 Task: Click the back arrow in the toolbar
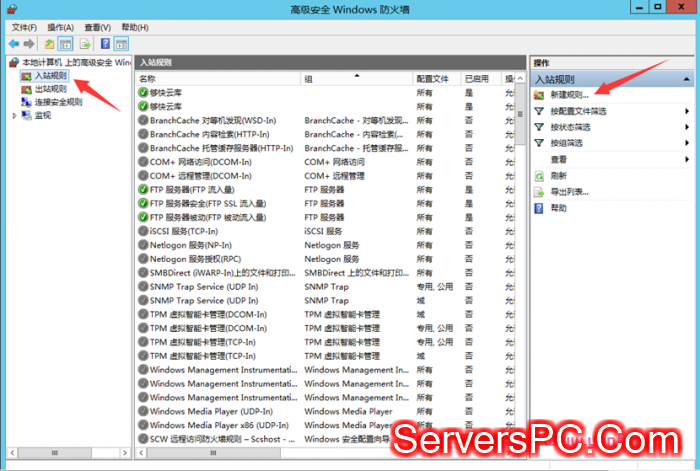(x=13, y=44)
